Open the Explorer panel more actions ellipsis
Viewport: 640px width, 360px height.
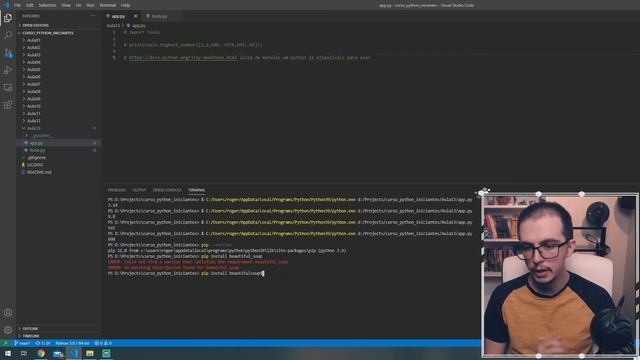93,16
